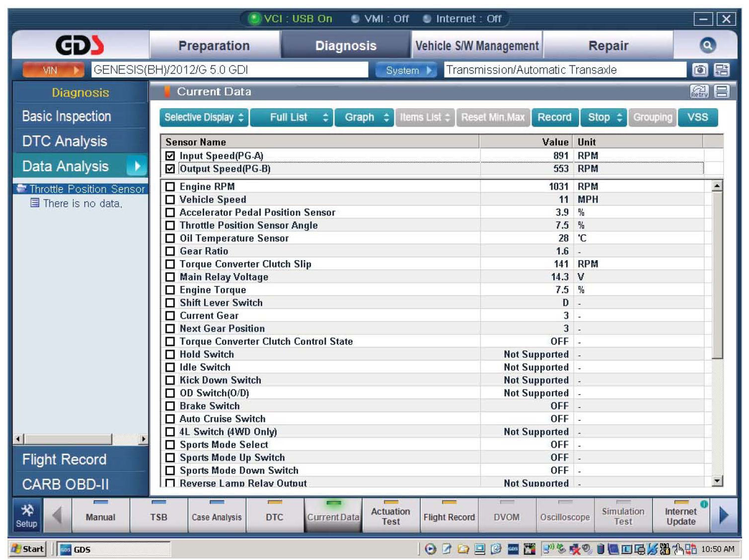Click the list layout icon beside Retry
749x560 pixels.
(x=722, y=92)
